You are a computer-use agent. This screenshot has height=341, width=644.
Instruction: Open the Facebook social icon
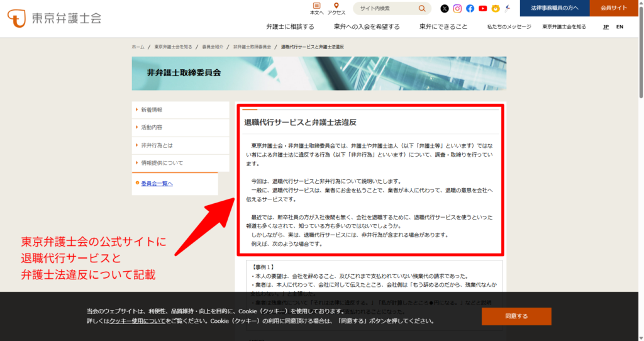click(x=470, y=8)
